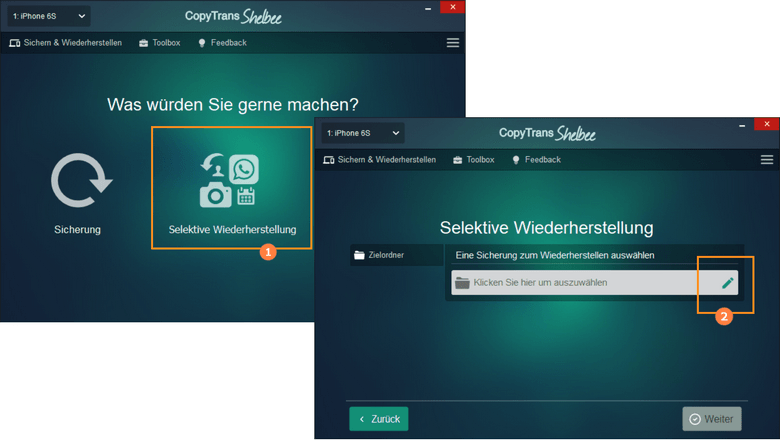The image size is (780, 440).
Task: Open iPhone 6S device dropdown in back window
Action: tap(49, 16)
